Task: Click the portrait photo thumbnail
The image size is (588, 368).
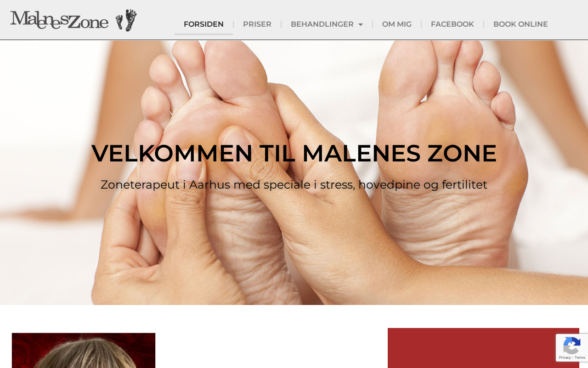Action: tap(84, 351)
